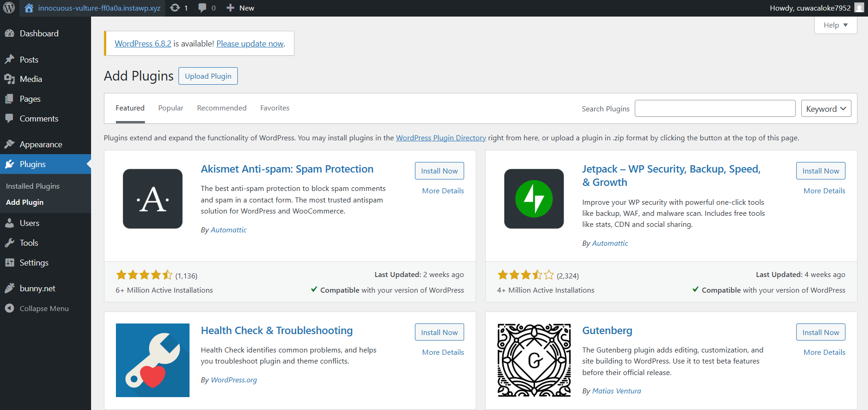Click the Posts pushpin icon
This screenshot has width=868, height=410.
(x=9, y=59)
